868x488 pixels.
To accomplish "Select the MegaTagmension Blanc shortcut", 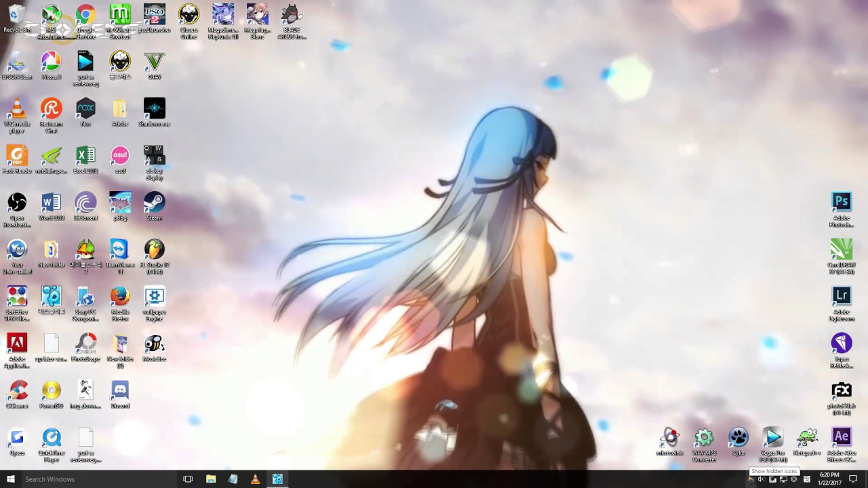I will coord(258,22).
